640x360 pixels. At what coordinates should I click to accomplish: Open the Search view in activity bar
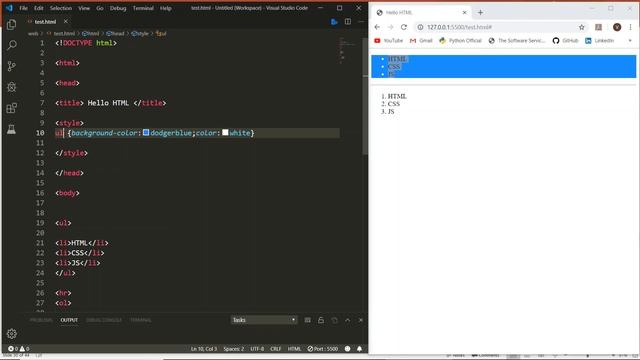pos(11,44)
